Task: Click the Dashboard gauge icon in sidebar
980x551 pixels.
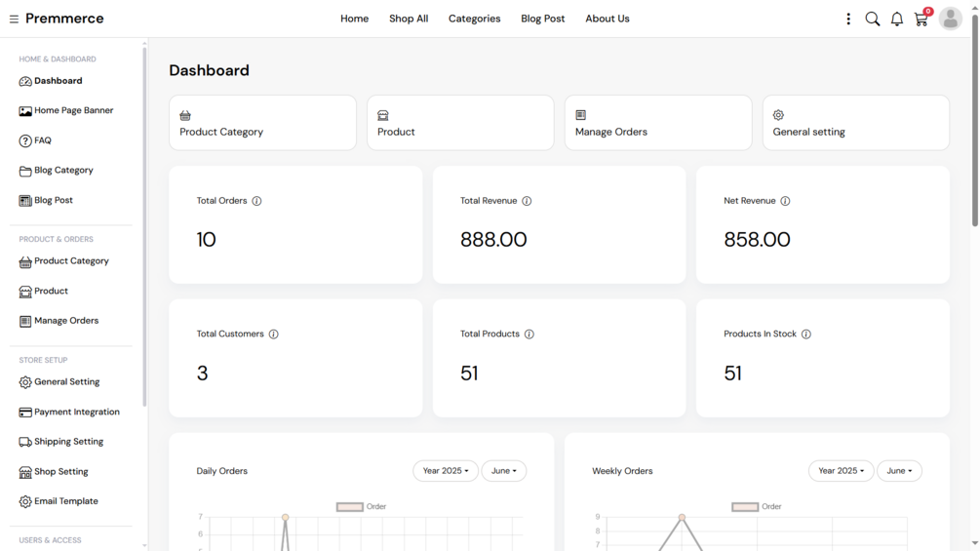Action: (x=25, y=81)
